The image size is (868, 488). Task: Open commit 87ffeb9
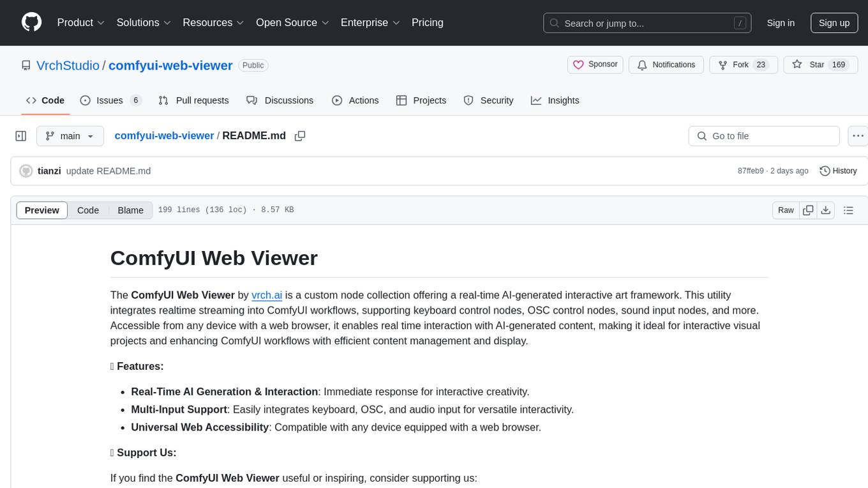pyautogui.click(x=751, y=171)
